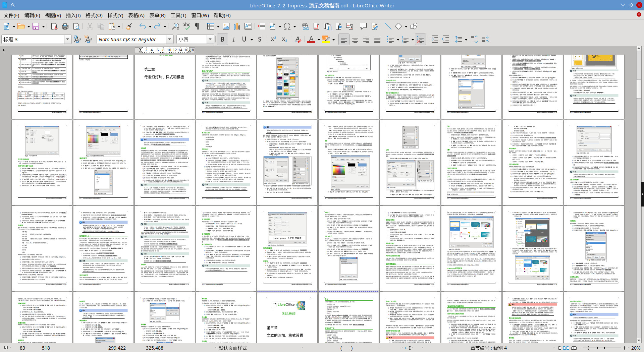Image resolution: width=644 pixels, height=352 pixels.
Task: Click the Noto Sans CJK SC Regular font field
Action: tap(131, 39)
